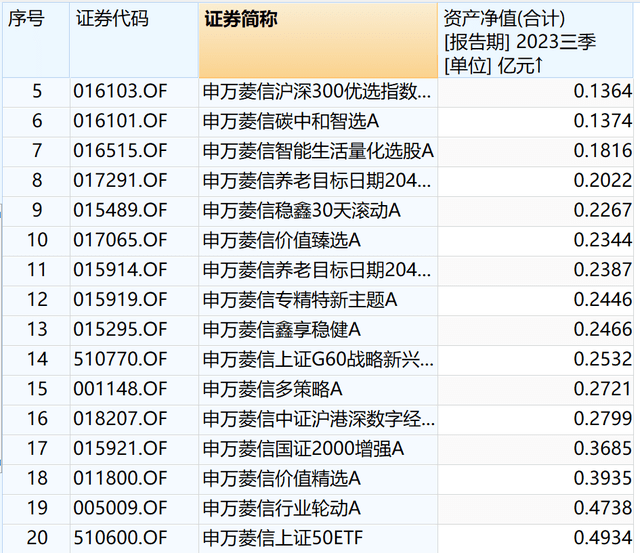Click value 0.3935 for 申万菱信价值精选A
640x553 pixels.
602,478
